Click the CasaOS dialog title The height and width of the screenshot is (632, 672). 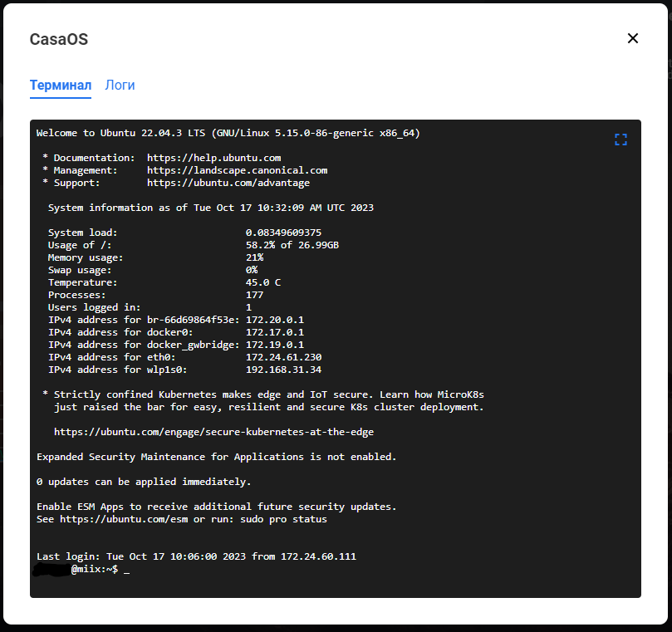(x=59, y=39)
